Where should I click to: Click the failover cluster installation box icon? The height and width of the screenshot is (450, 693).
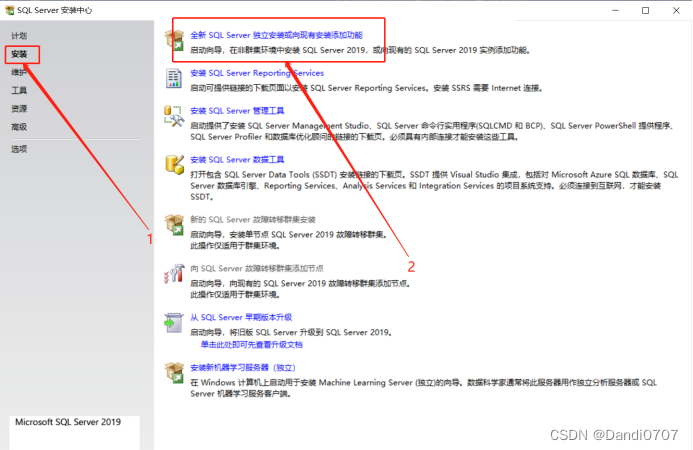[175, 225]
